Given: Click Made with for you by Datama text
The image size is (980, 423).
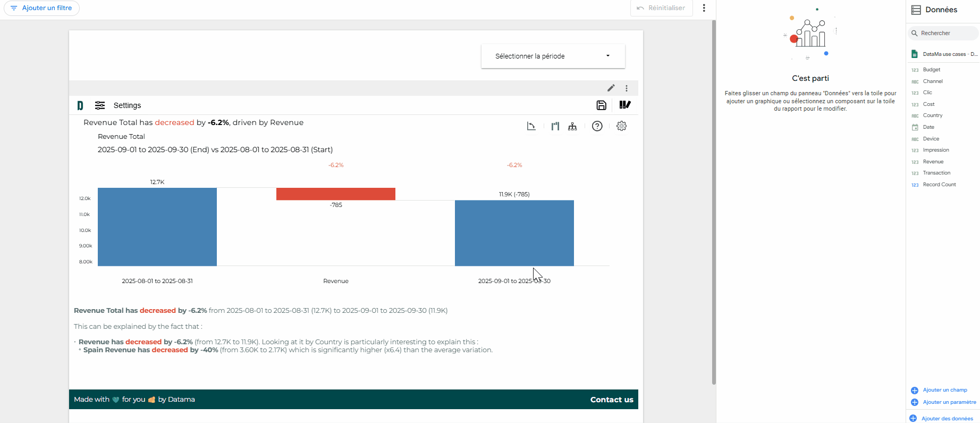Looking at the screenshot, I should click(134, 400).
